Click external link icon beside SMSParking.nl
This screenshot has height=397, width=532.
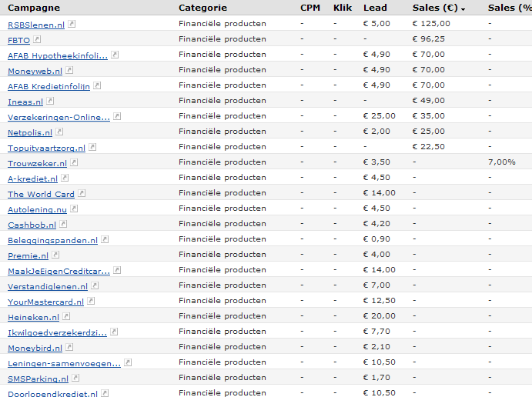(75, 378)
